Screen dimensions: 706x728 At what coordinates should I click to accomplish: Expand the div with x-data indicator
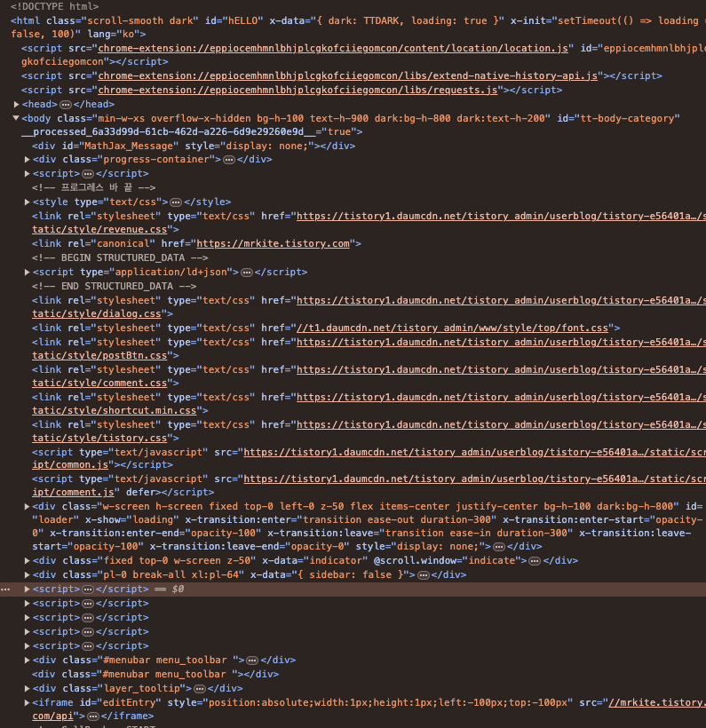coord(27,561)
